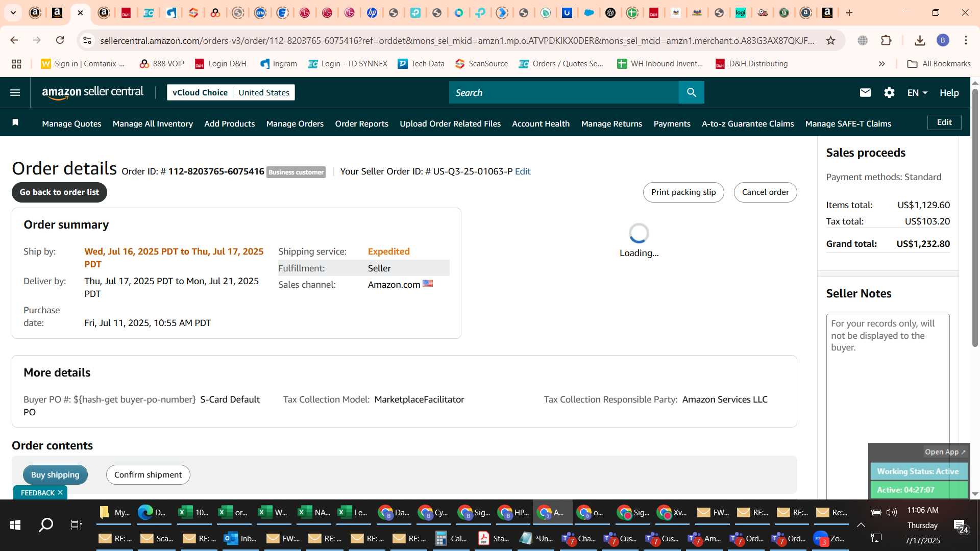Click the Seller Notes text area
The width and height of the screenshot is (980, 551).
pos(888,406)
